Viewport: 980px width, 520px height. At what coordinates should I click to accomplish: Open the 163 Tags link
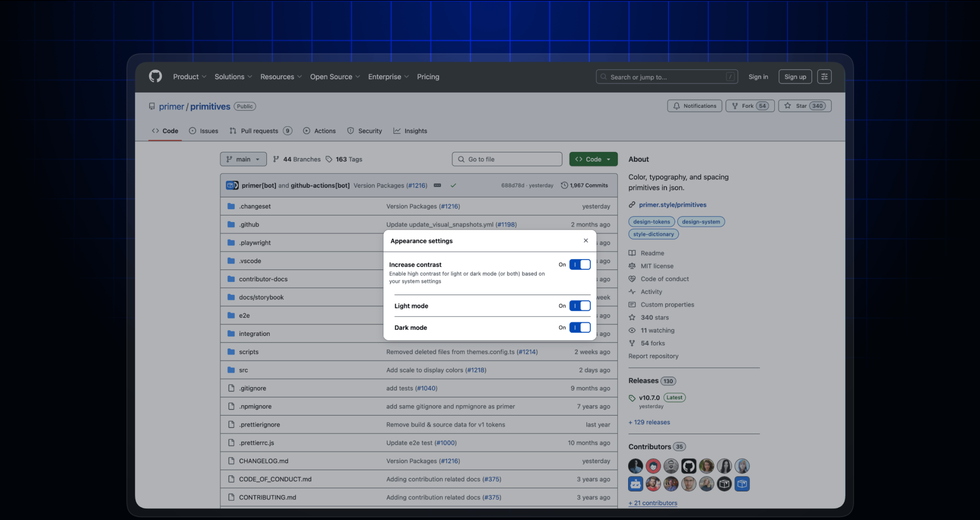point(344,159)
